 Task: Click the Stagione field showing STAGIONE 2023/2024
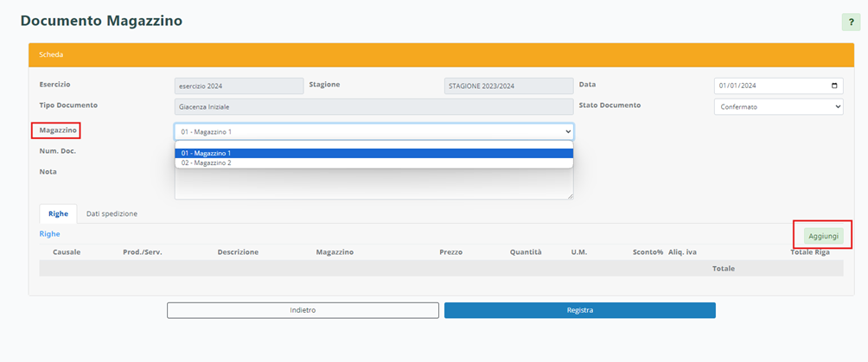[507, 86]
